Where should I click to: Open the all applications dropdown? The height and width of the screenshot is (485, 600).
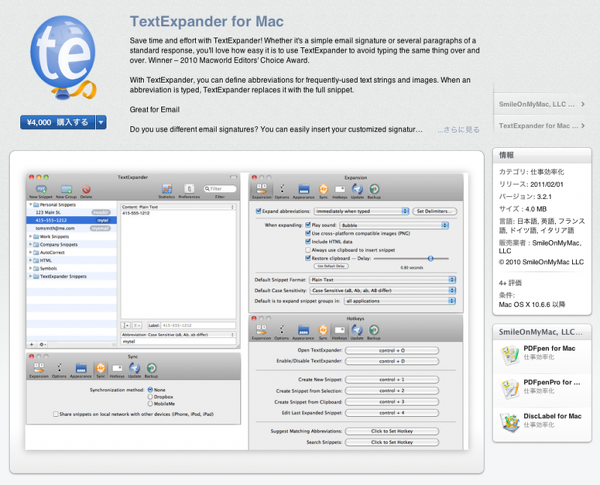coord(399,301)
